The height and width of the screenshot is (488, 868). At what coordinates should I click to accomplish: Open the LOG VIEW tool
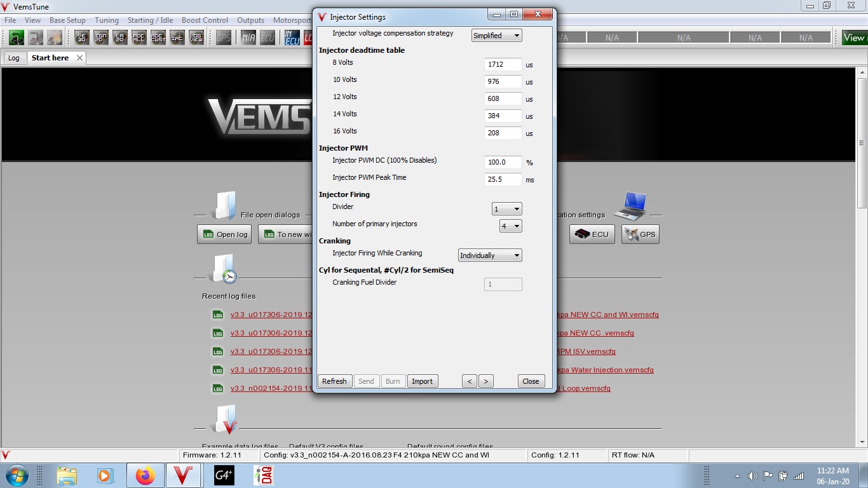(195, 38)
